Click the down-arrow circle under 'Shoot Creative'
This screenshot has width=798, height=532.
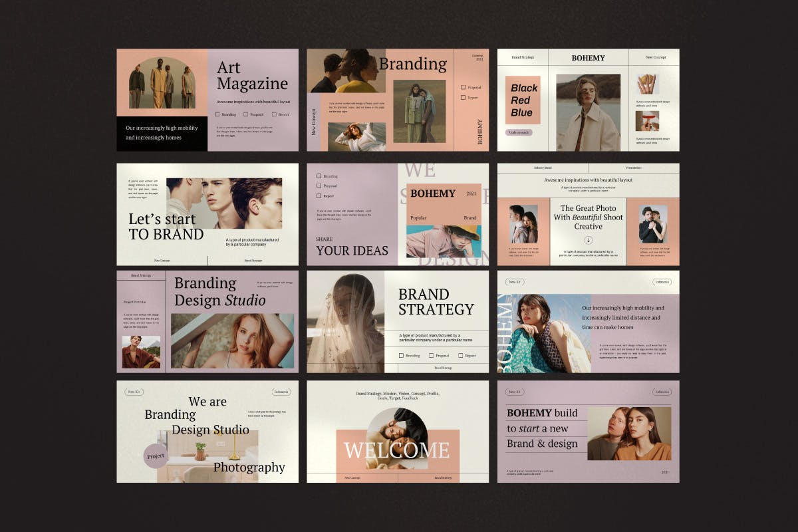coord(589,240)
